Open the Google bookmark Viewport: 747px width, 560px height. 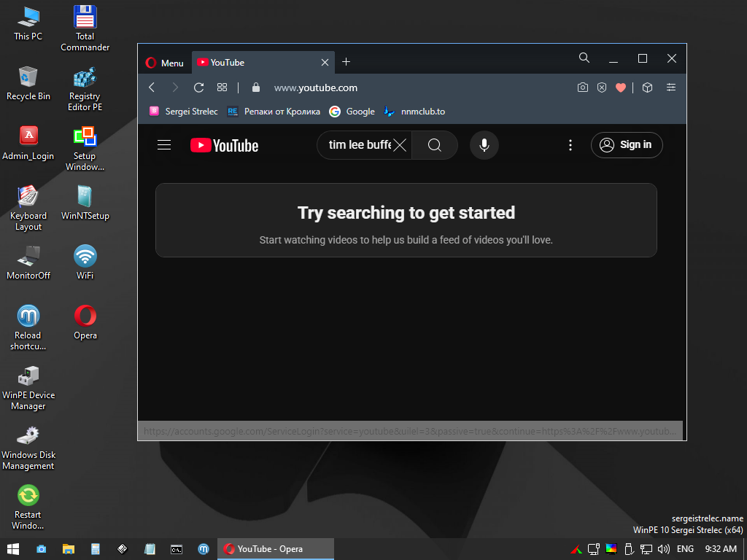[x=352, y=112]
